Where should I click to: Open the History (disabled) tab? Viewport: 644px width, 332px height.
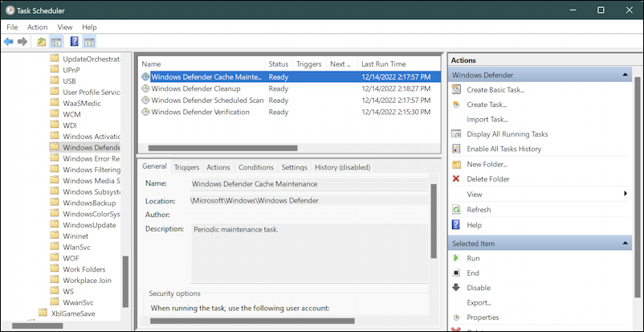coord(343,167)
